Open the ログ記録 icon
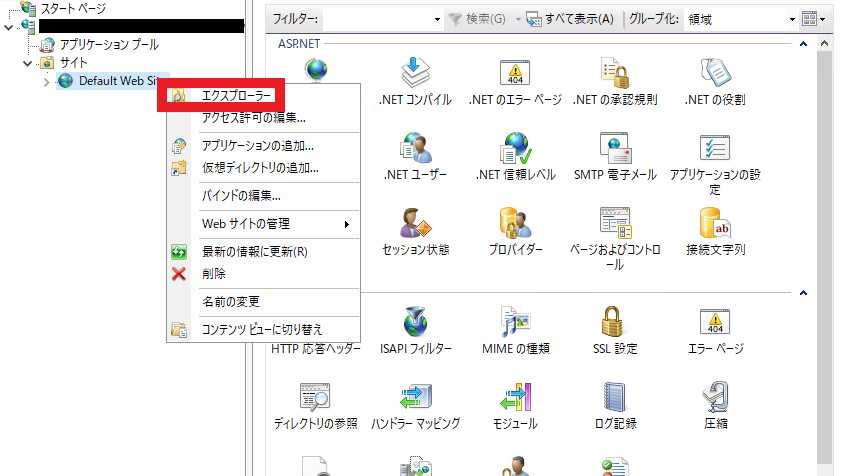Viewport: 844px width, 476px height. point(615,397)
